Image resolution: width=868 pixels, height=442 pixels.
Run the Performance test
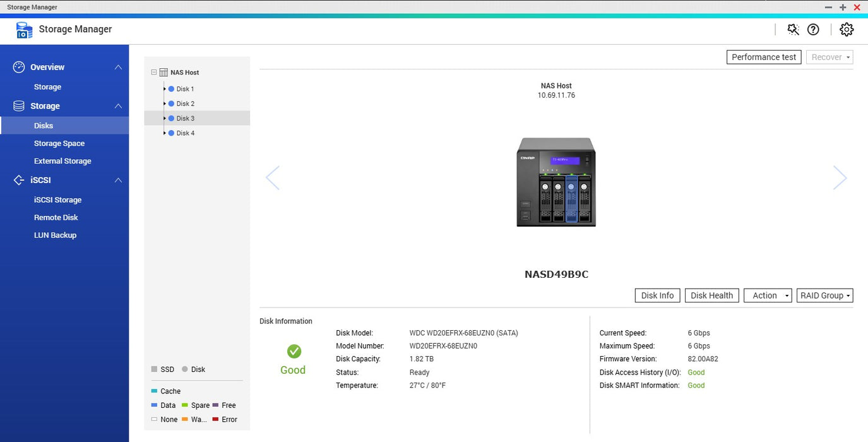point(764,57)
